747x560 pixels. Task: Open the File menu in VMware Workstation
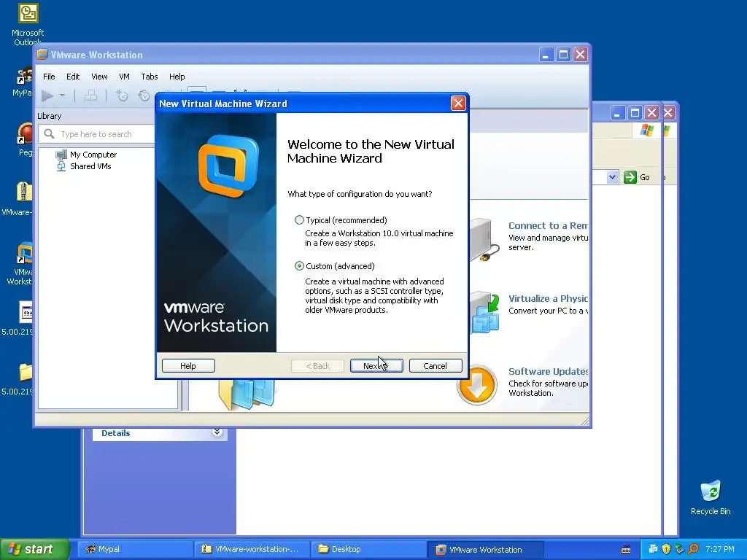coord(49,77)
